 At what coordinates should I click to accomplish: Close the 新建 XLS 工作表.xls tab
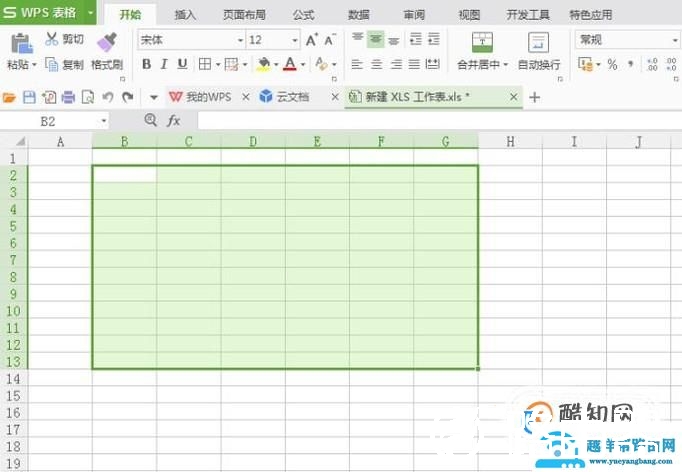[514, 97]
